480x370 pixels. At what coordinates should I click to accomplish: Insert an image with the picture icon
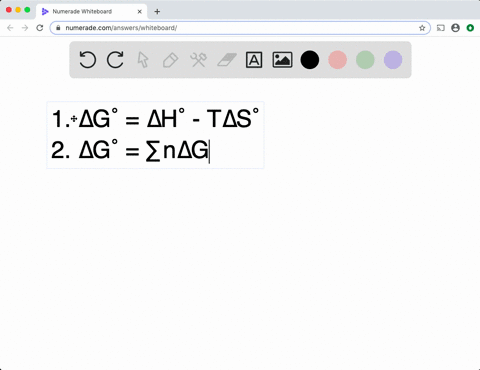coord(282,60)
